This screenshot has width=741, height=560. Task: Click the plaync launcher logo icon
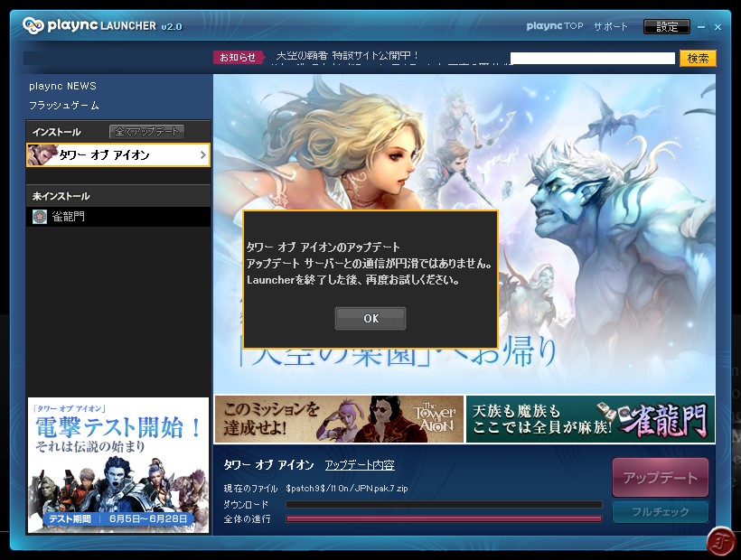click(x=33, y=25)
